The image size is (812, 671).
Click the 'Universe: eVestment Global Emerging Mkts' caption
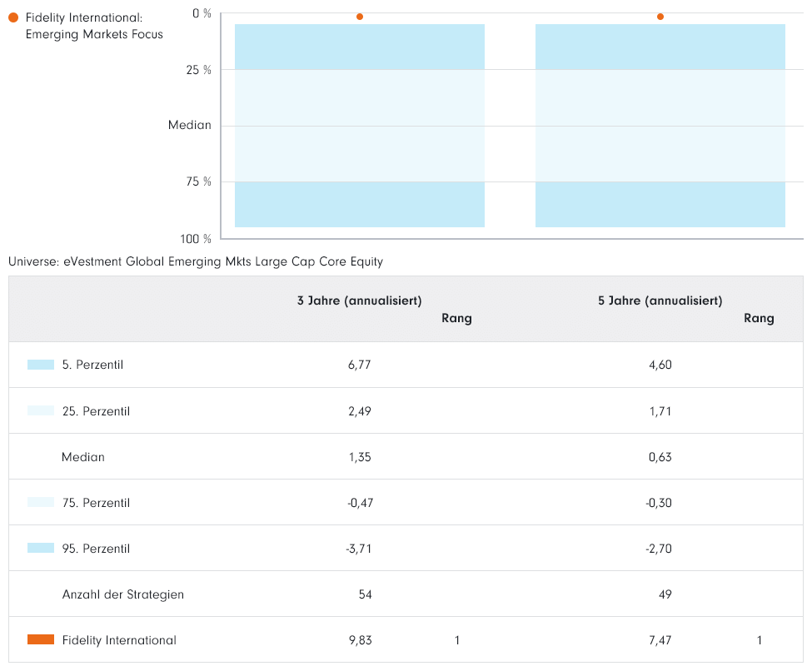(196, 261)
